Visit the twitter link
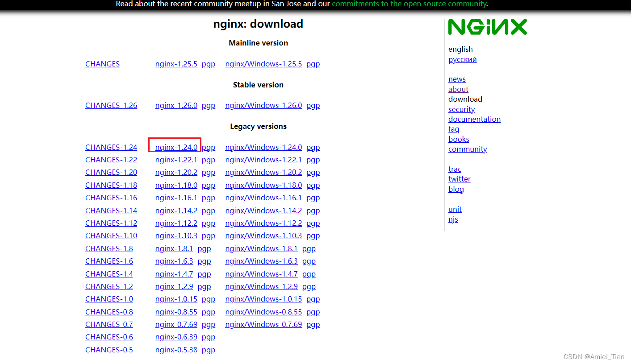This screenshot has width=631, height=364. click(x=460, y=179)
